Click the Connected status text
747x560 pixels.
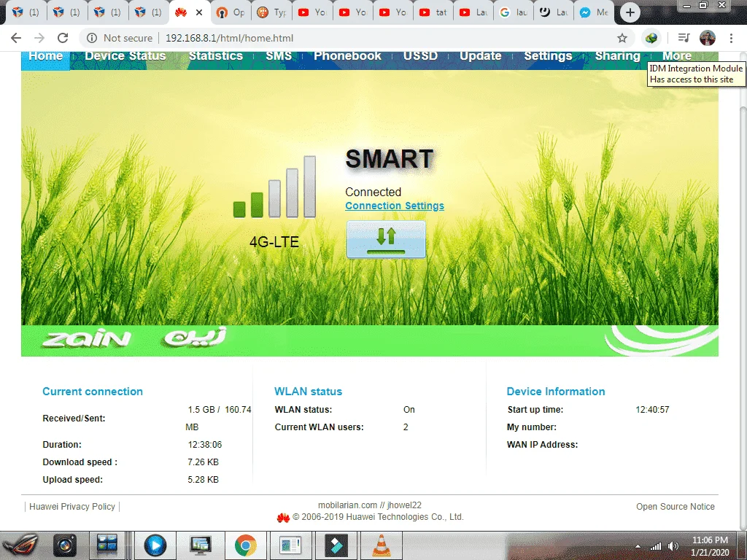373,192
